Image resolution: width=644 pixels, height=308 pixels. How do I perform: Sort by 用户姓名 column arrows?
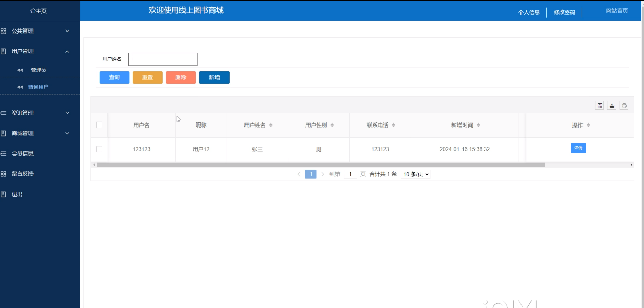(x=271, y=125)
